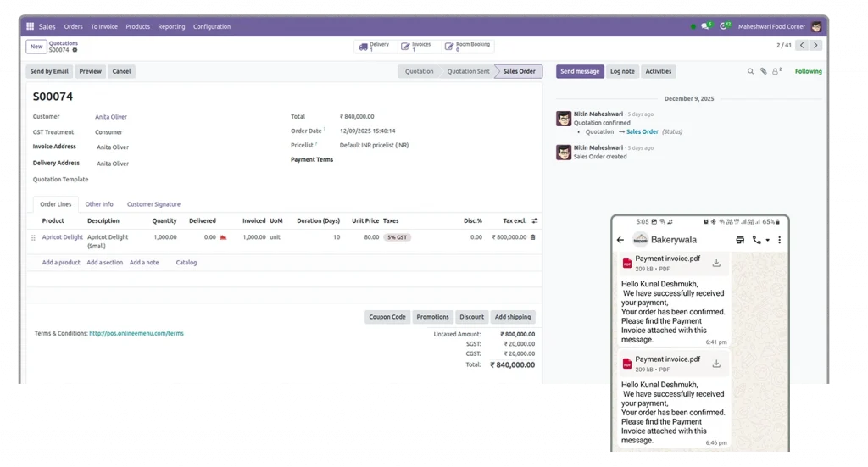Viewport: 868px width, 467px height.
Task: Click the red forecast chart icon beside Delivered
Action: coord(223,237)
